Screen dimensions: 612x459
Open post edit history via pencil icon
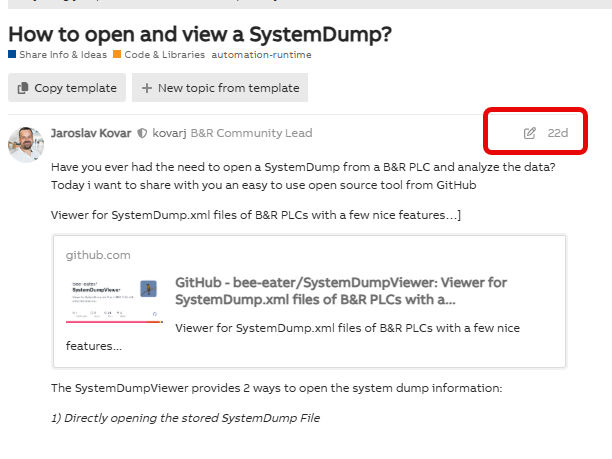(530, 133)
